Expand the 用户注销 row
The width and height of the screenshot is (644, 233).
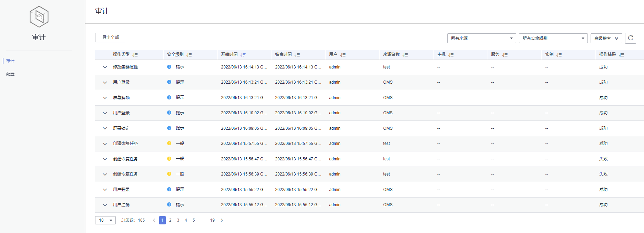pyautogui.click(x=105, y=205)
